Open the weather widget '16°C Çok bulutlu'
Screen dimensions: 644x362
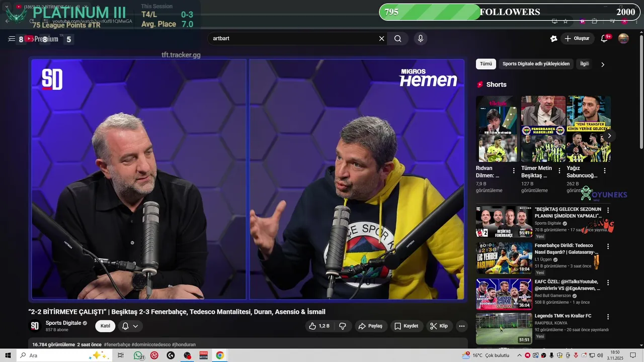(x=486, y=355)
